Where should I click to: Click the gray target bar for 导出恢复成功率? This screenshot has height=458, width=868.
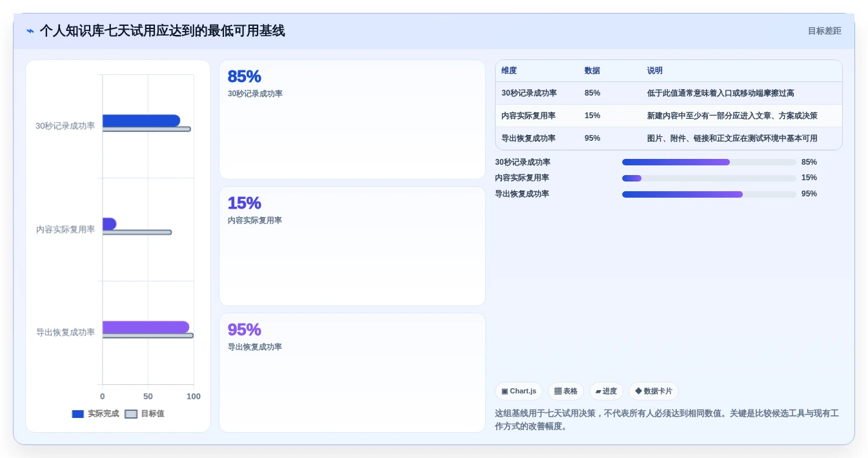pos(148,336)
